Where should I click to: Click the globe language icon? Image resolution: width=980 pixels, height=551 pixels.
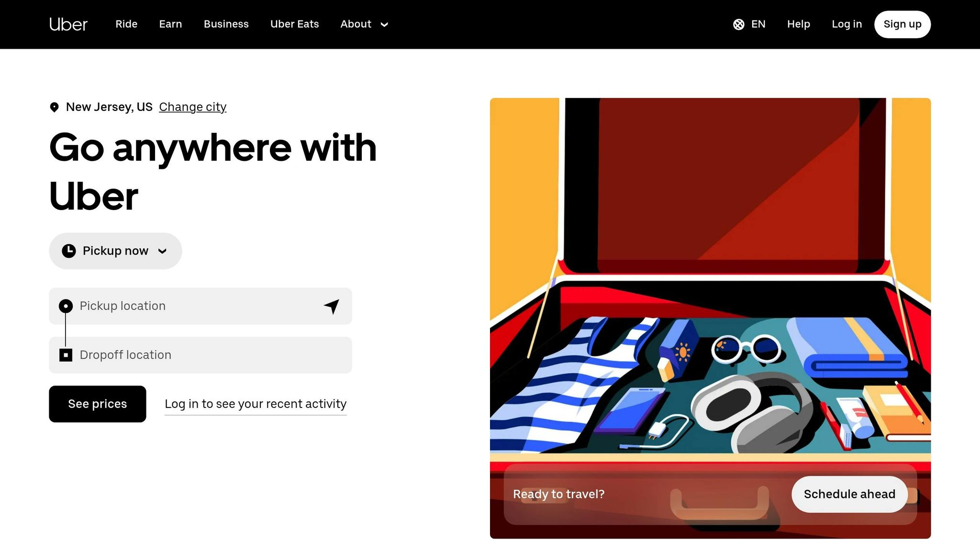[738, 24]
